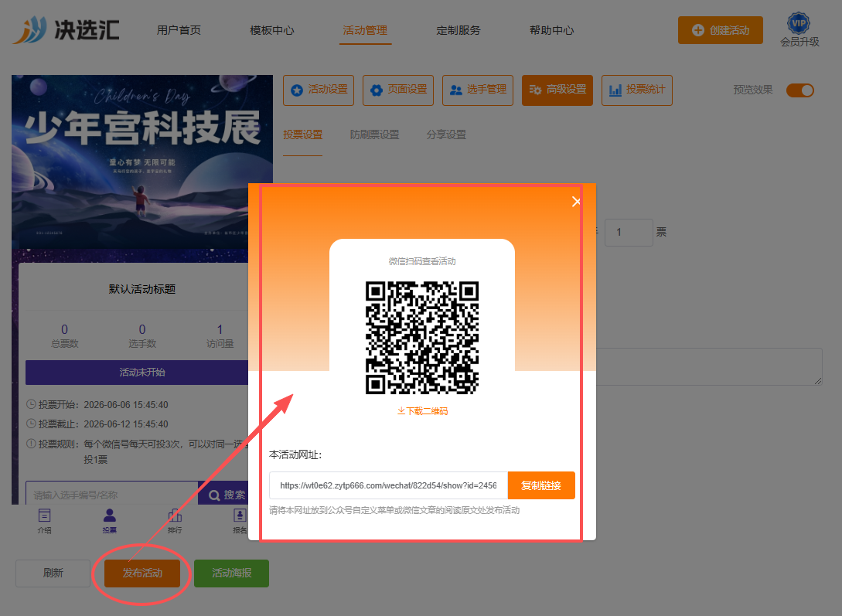Tap the 介绍 icon in preview
Image resolution: width=842 pixels, height=616 pixels.
45,522
